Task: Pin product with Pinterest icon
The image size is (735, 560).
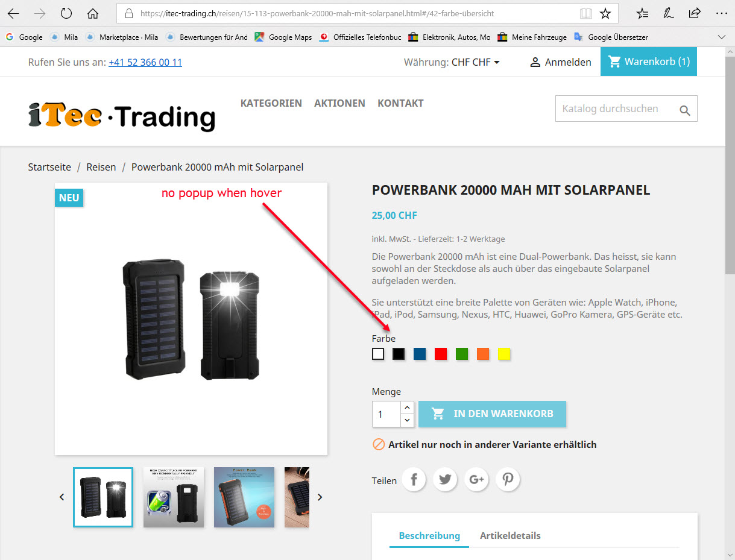Action: tap(508, 480)
